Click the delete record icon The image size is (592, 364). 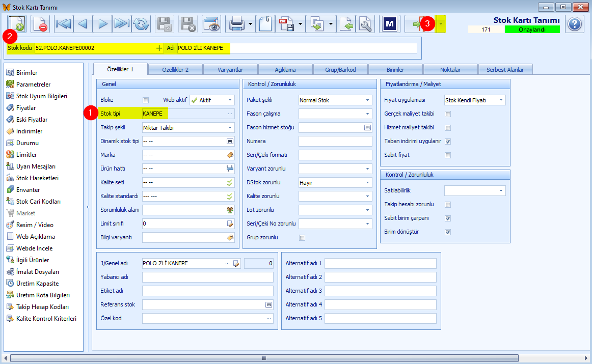pyautogui.click(x=40, y=24)
